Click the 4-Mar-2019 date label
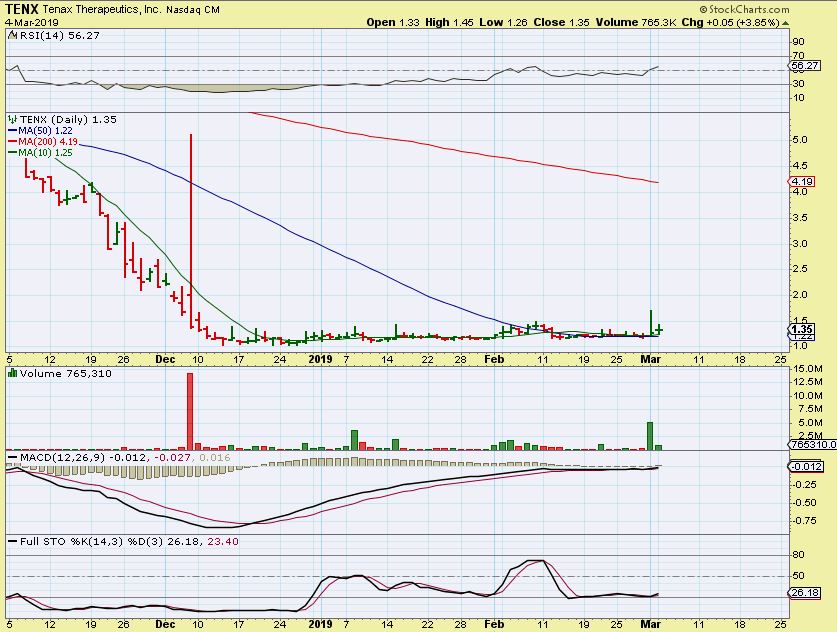The image size is (837, 632). pyautogui.click(x=32, y=23)
